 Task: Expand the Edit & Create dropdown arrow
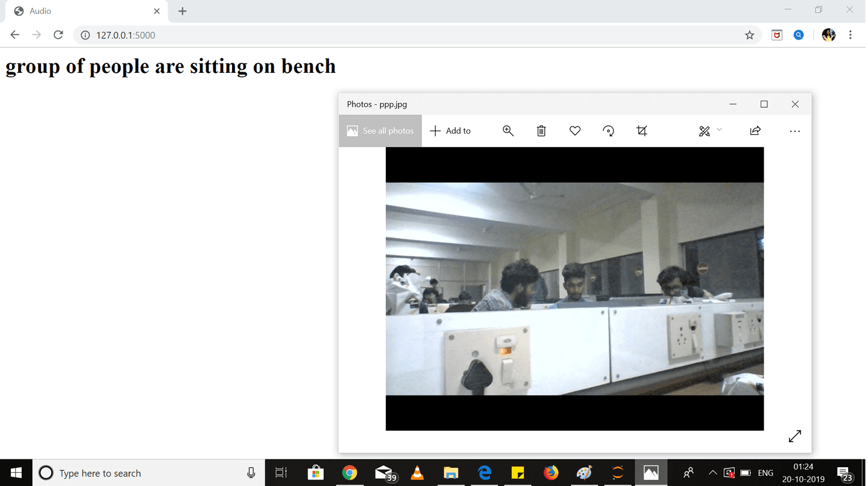[719, 129]
